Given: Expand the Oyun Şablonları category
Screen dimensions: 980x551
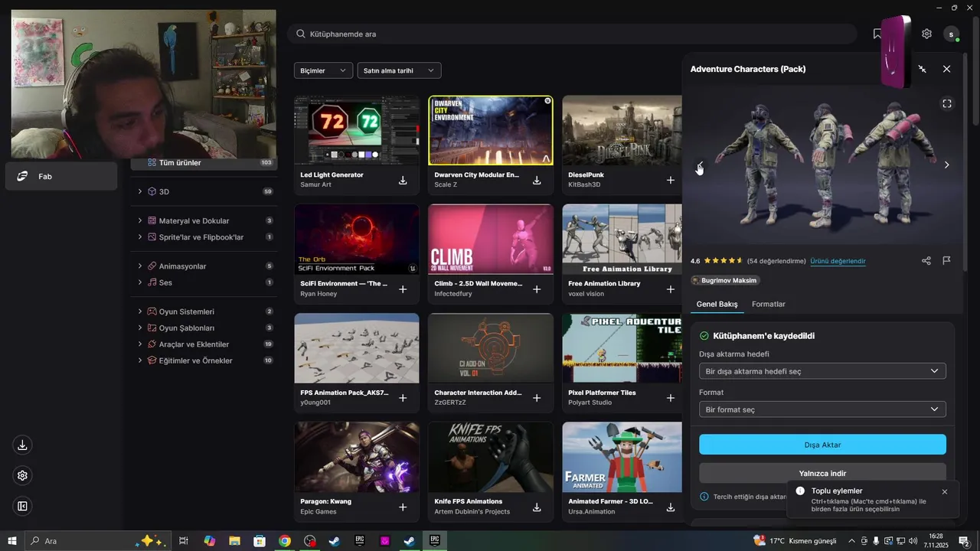Looking at the screenshot, I should (140, 328).
